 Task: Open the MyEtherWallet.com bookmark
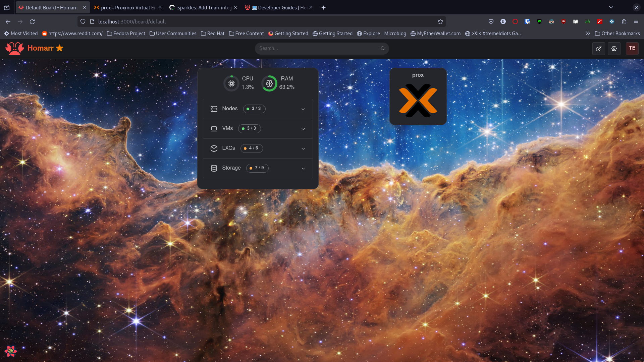click(435, 34)
